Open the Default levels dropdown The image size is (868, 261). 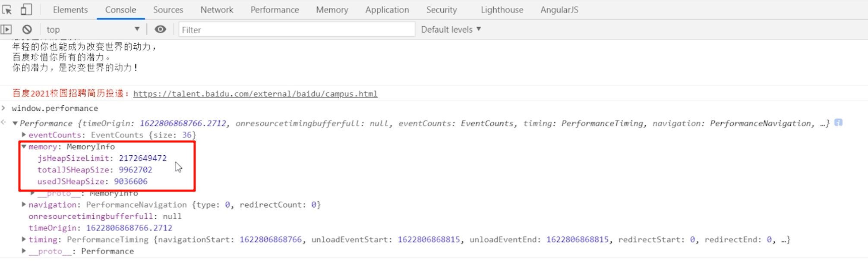(451, 29)
